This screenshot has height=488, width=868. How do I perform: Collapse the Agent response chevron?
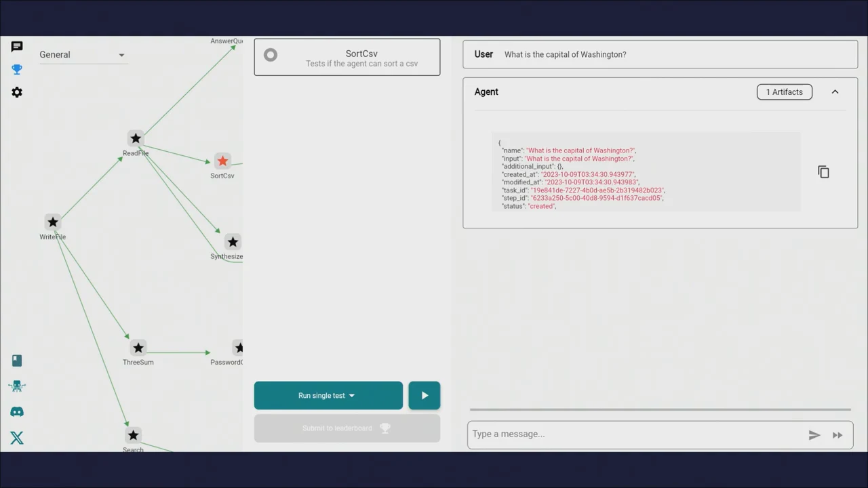835,92
